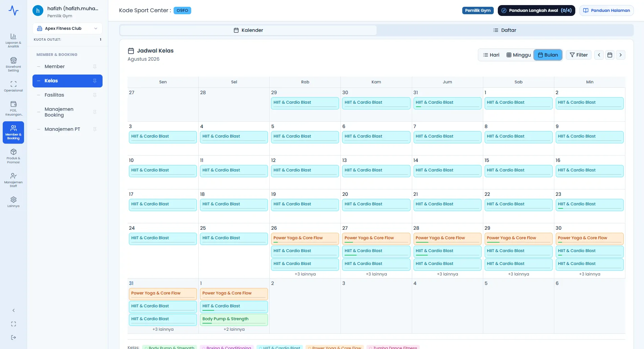Click Power Yoga & Core Flow legend chip
The height and width of the screenshot is (349, 644).
pyautogui.click(x=335, y=347)
